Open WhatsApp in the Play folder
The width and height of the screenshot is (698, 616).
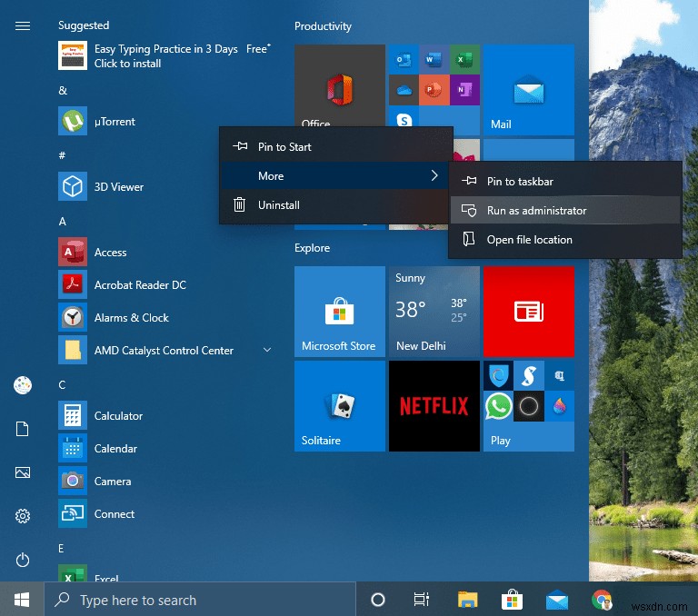[498, 406]
